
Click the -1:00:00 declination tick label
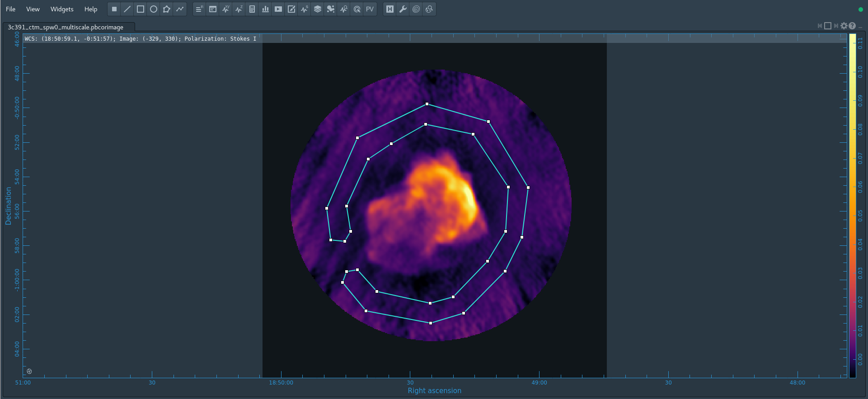(17, 280)
